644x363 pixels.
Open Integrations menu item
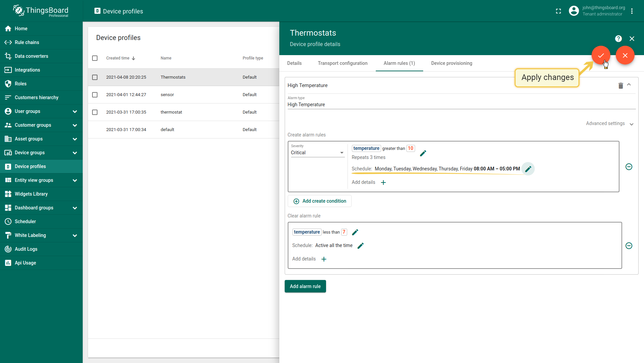point(41,70)
